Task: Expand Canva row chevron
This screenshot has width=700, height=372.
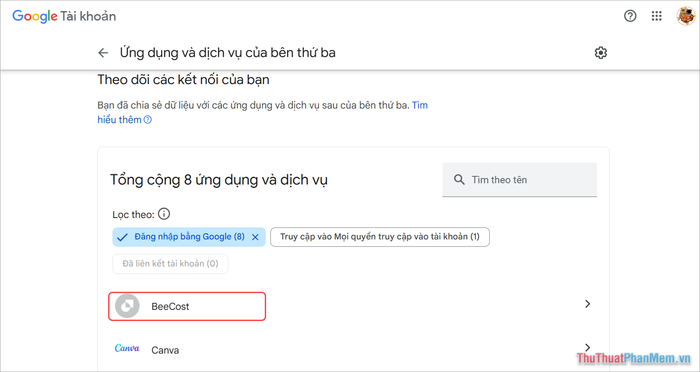Action: pyautogui.click(x=588, y=347)
